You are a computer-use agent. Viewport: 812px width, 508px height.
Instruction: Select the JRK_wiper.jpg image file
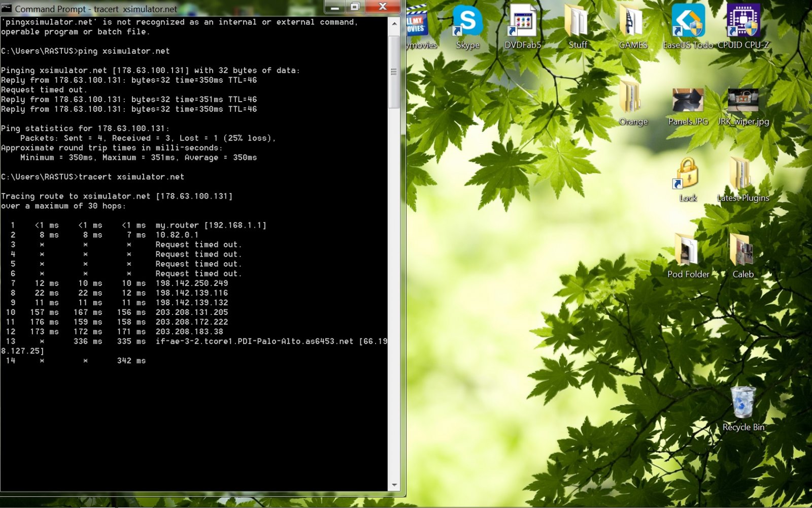743,101
